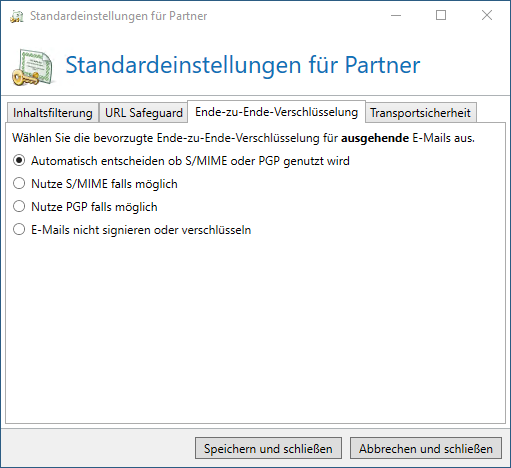Minimize the Standardeinstellungen window
The width and height of the screenshot is (511, 468).
(x=396, y=15)
